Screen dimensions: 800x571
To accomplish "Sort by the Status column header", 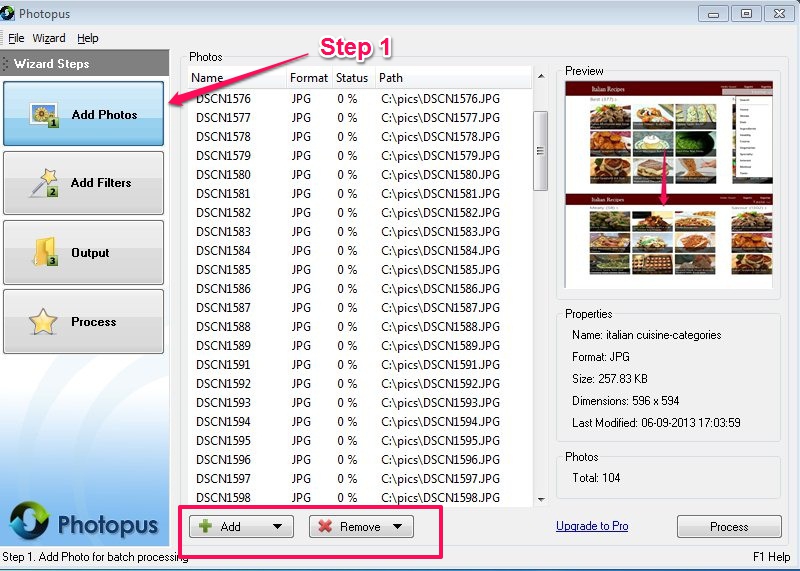I will point(354,78).
